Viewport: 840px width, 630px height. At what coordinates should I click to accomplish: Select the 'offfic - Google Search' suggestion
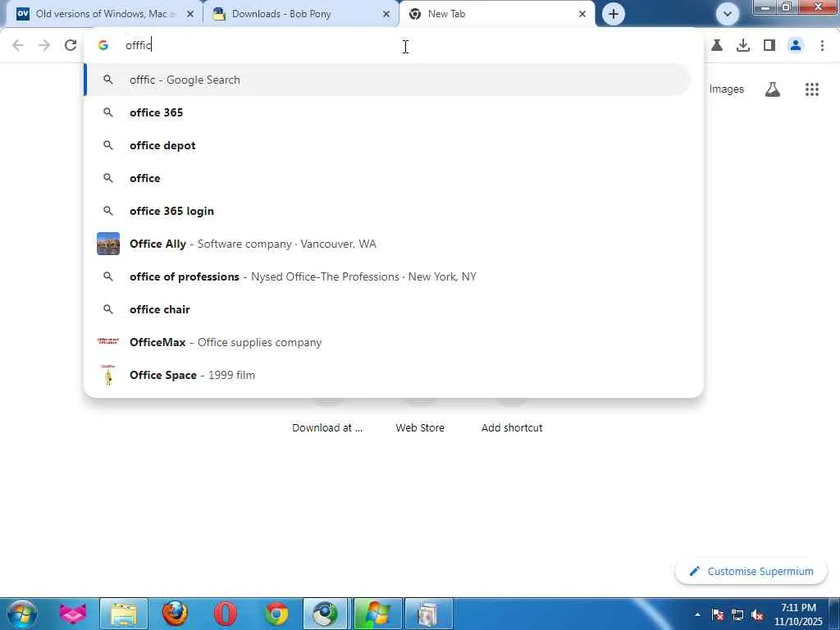388,80
